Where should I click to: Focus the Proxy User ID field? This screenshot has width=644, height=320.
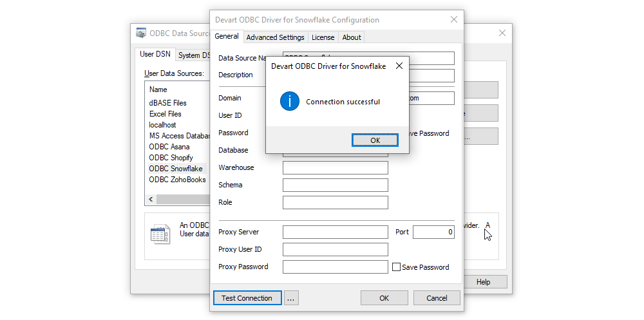[x=335, y=249]
